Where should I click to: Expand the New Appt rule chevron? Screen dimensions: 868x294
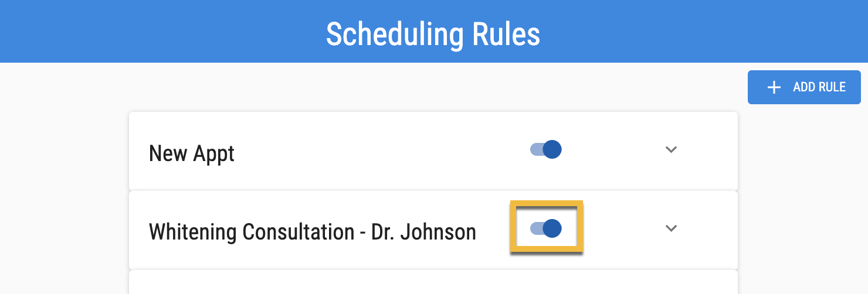[x=671, y=149]
